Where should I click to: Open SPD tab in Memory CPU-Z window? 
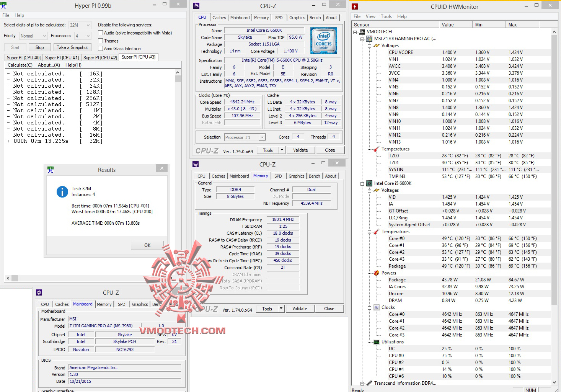(x=278, y=176)
